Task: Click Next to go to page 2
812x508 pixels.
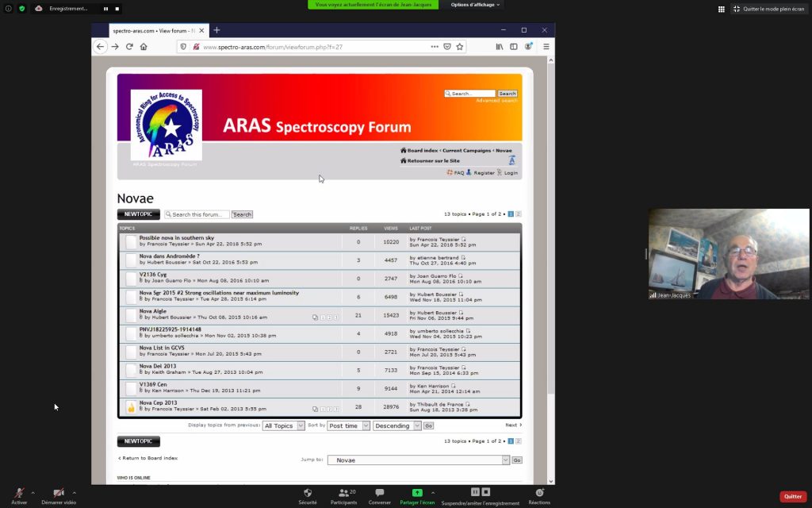Action: [x=513, y=425]
